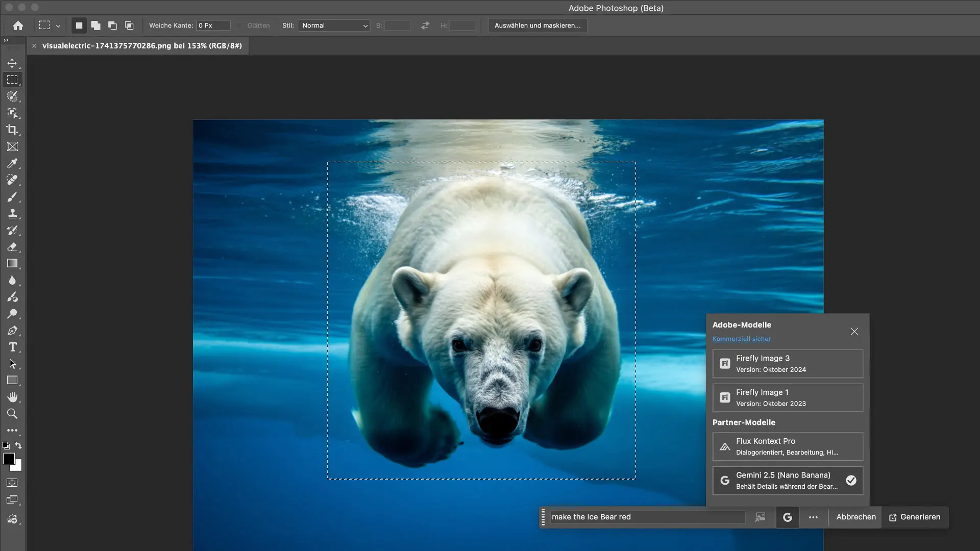980x551 pixels.
Task: Activate the Eyedropper tool
Action: click(13, 163)
